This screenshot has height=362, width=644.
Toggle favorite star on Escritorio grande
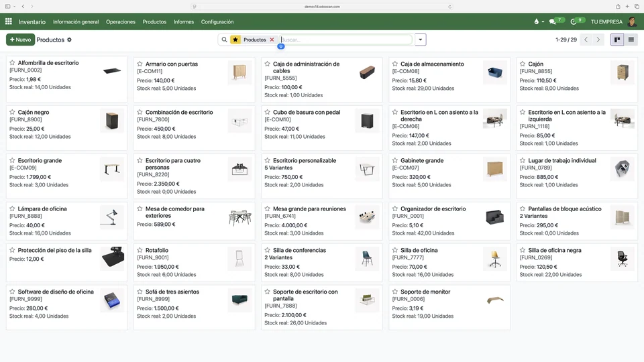point(12,160)
